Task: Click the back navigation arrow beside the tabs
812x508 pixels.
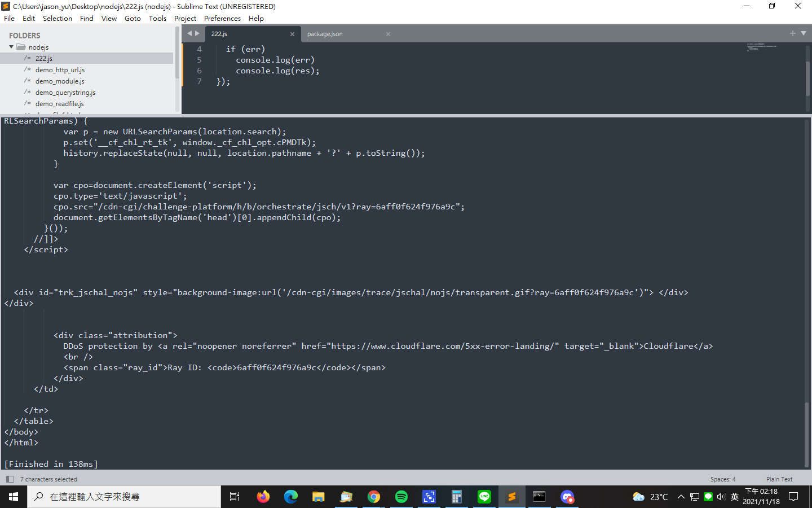Action: click(188, 33)
